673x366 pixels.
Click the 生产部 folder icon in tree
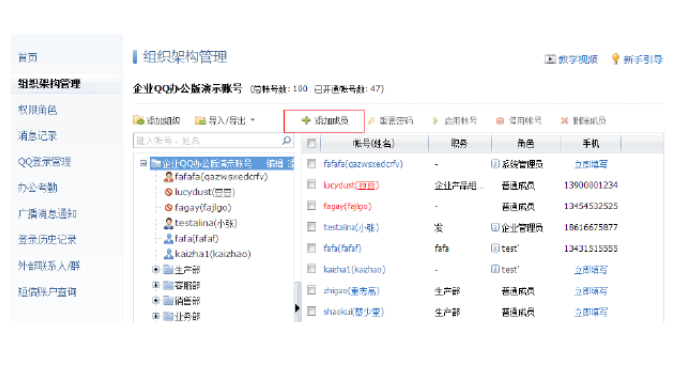(168, 269)
